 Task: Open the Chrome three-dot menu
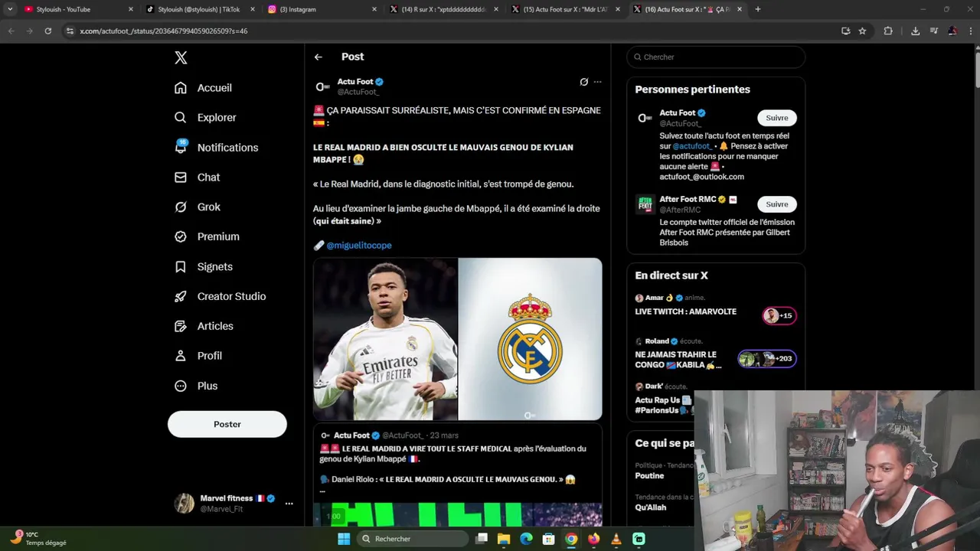970,31
